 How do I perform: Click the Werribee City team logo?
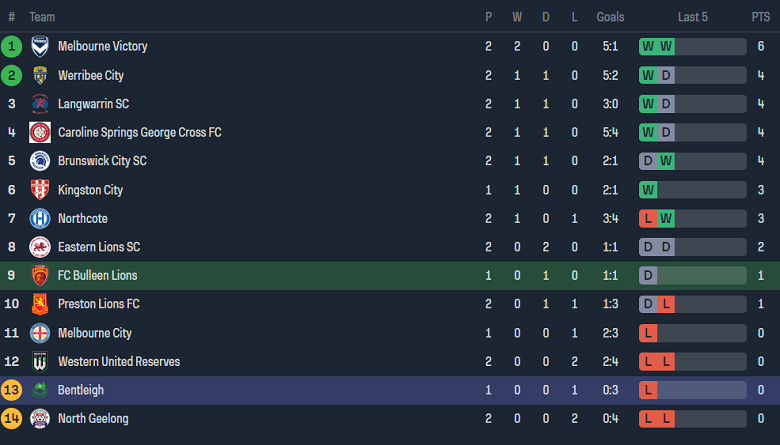tap(40, 75)
